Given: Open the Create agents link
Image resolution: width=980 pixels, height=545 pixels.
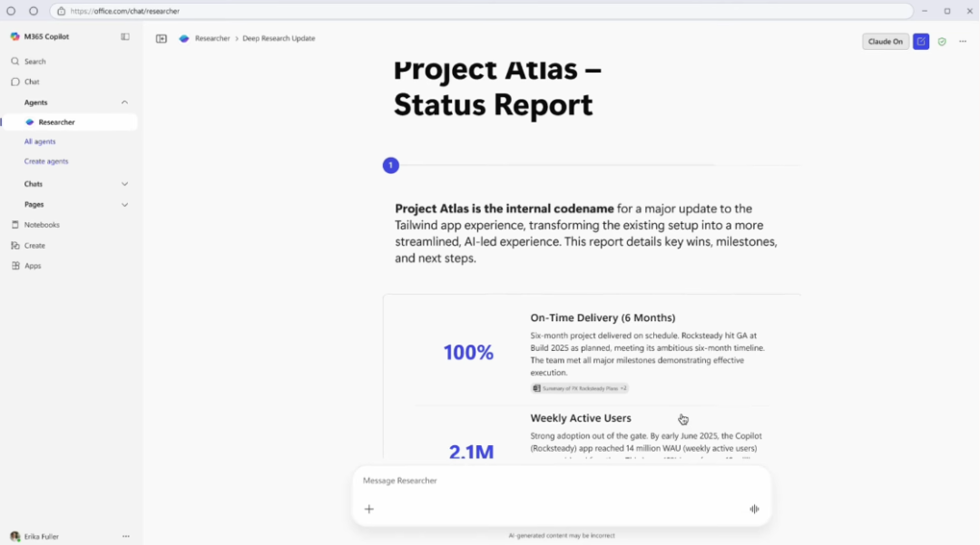Looking at the screenshot, I should pyautogui.click(x=46, y=161).
